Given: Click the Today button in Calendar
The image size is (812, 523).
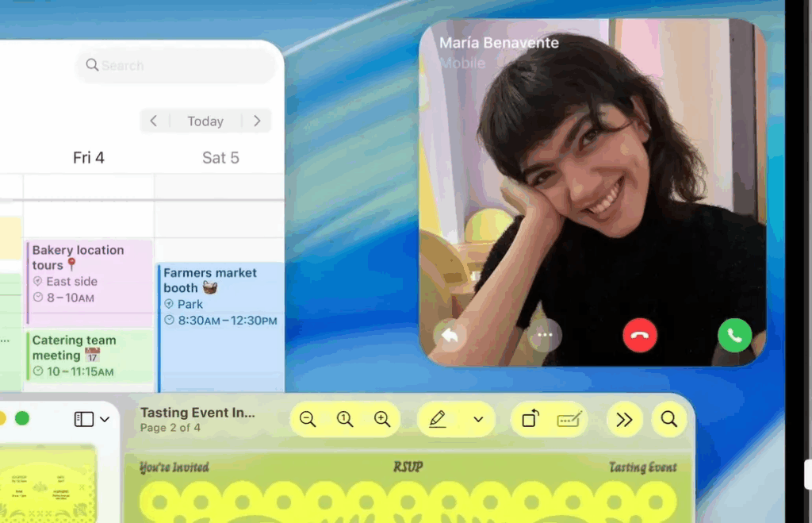Looking at the screenshot, I should (205, 121).
